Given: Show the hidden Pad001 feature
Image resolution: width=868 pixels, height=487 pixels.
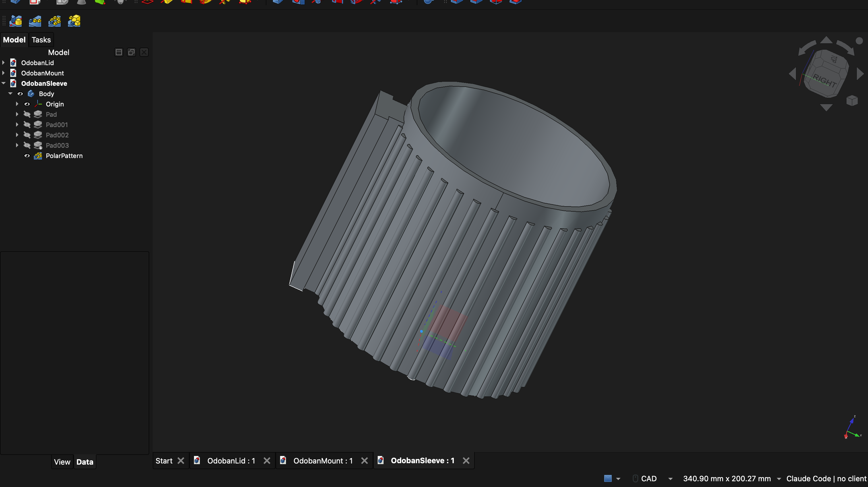Looking at the screenshot, I should 27,124.
